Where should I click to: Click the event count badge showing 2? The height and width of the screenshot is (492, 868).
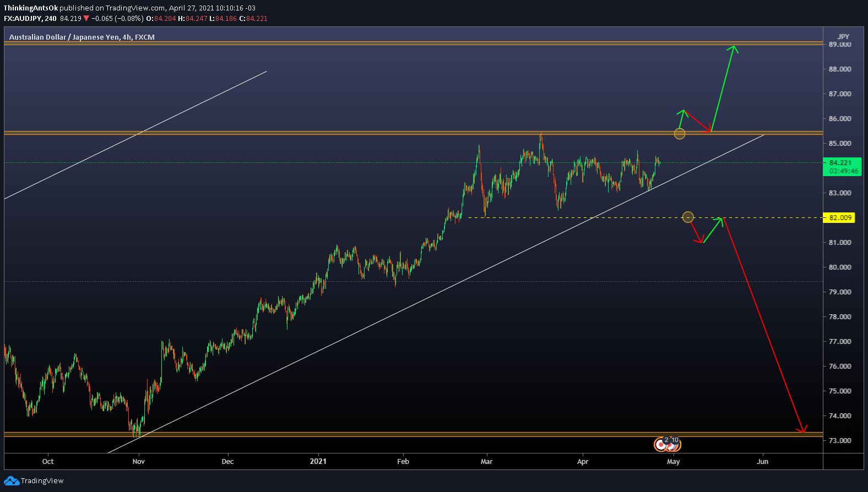pos(666,440)
